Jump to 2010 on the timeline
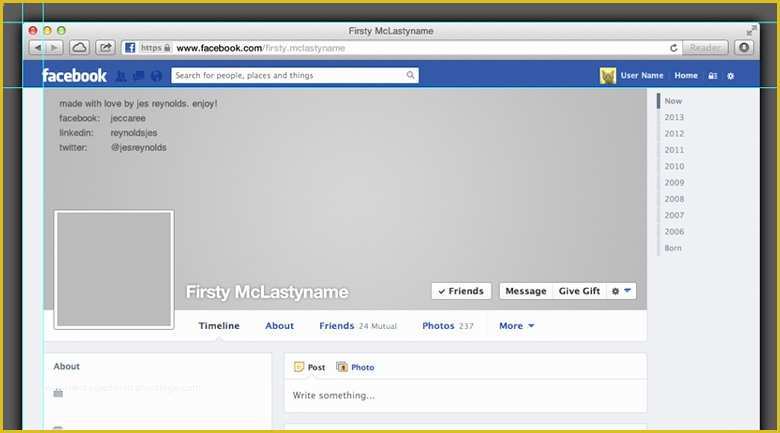The height and width of the screenshot is (433, 780). coord(674,166)
